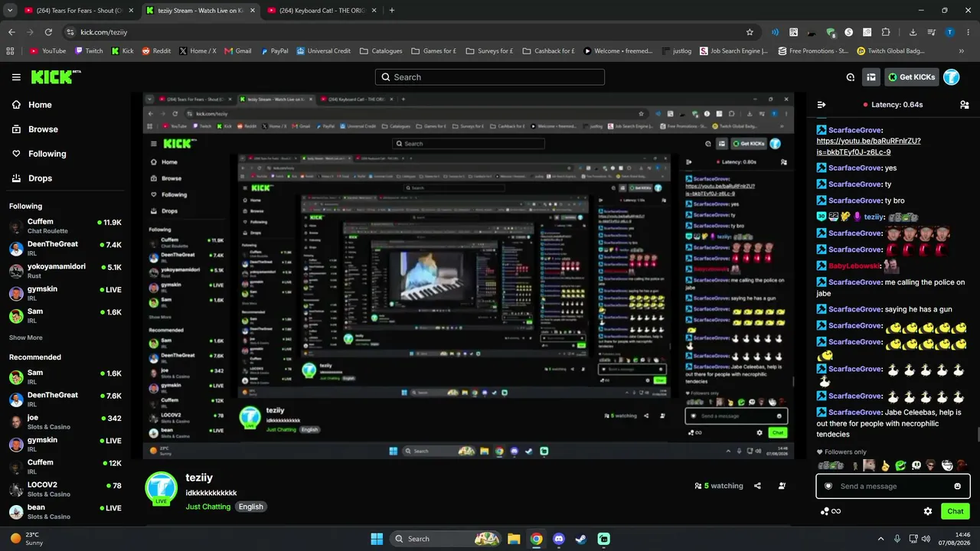Image resolution: width=980 pixels, height=551 pixels.
Task: Open Chrome media controls icon
Action: 932,32
